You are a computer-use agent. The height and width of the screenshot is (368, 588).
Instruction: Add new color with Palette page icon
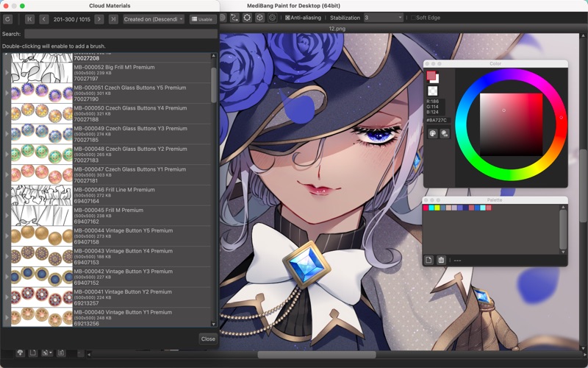click(x=429, y=260)
